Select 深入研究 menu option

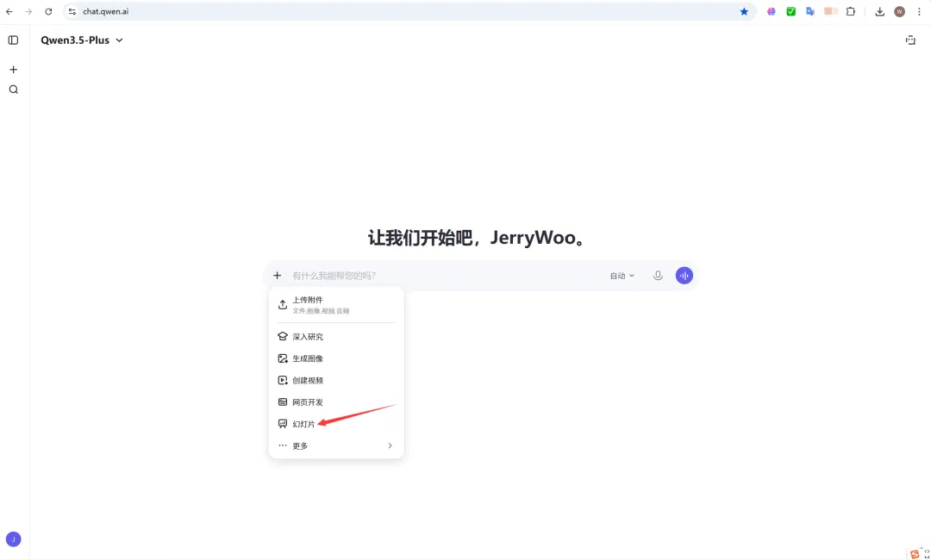pyautogui.click(x=336, y=336)
